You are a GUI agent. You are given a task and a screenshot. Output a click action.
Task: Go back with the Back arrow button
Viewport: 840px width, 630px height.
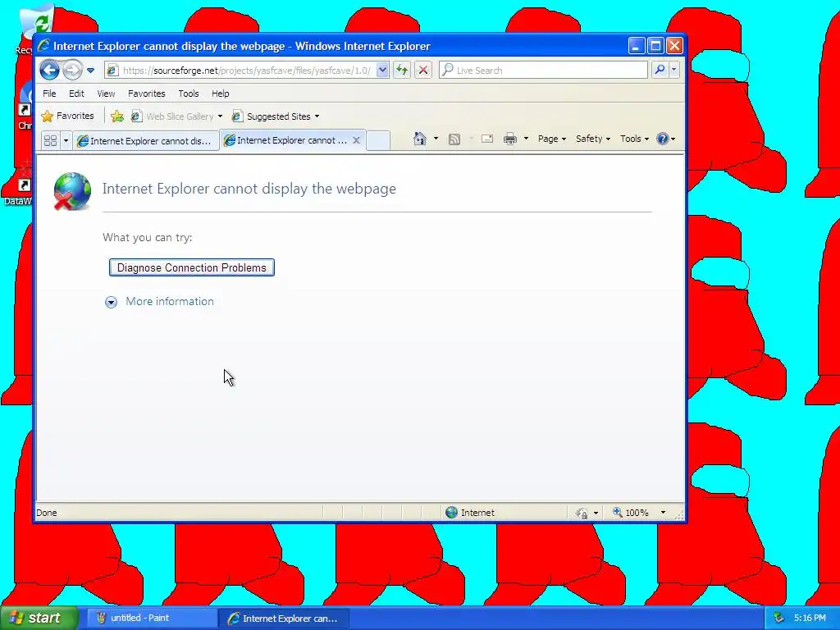pos(49,71)
